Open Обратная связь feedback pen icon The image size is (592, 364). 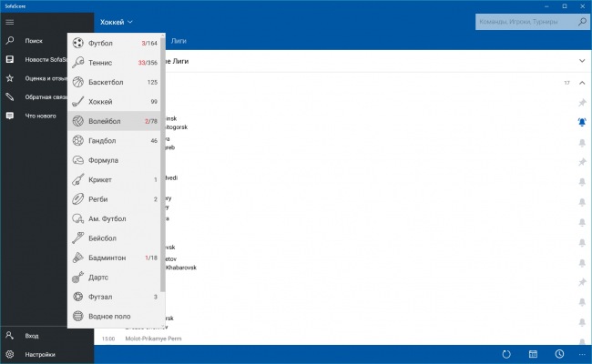[x=10, y=97]
